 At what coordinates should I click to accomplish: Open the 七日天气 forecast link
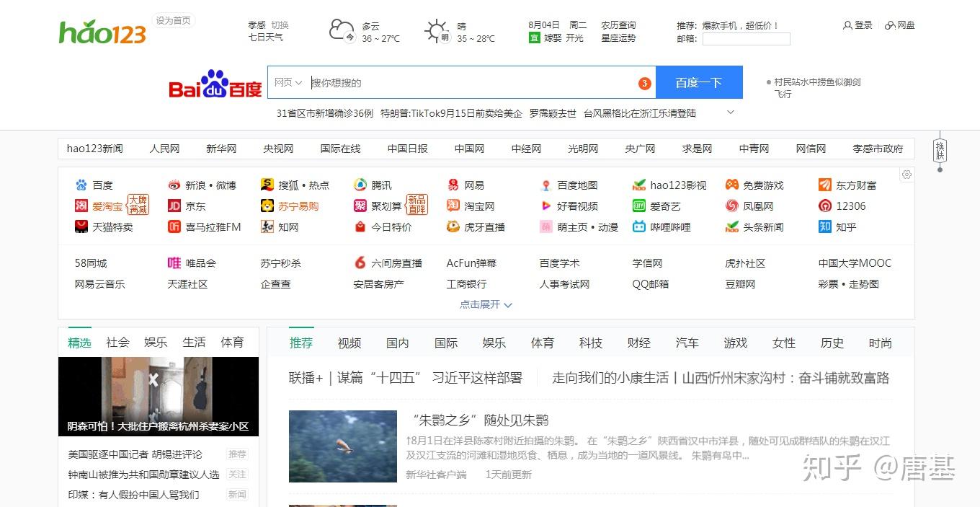(x=266, y=37)
